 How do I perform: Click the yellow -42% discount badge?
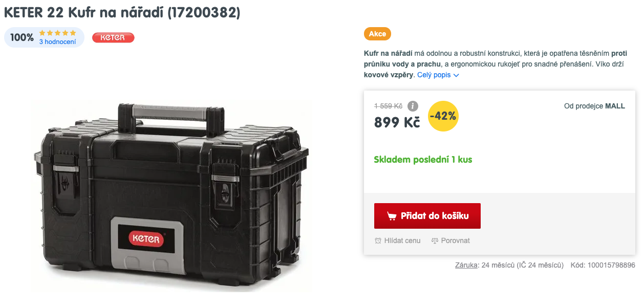443,116
